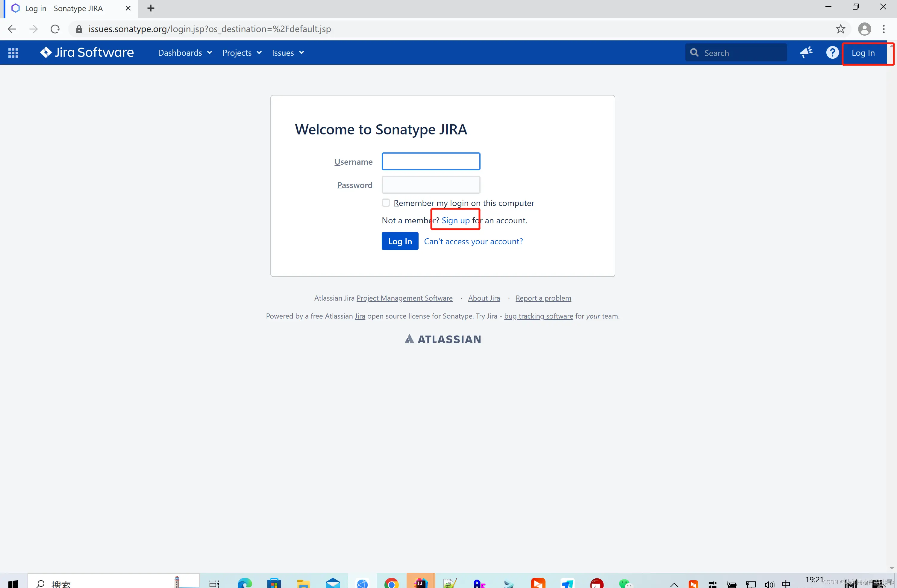
Task: Tick Remember my login on this computer
Action: point(386,203)
